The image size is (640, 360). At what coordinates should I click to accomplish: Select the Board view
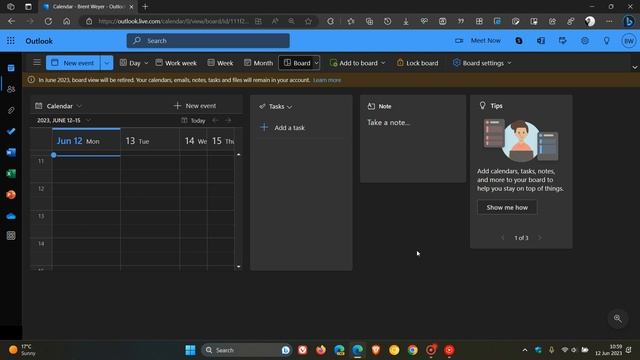click(297, 63)
